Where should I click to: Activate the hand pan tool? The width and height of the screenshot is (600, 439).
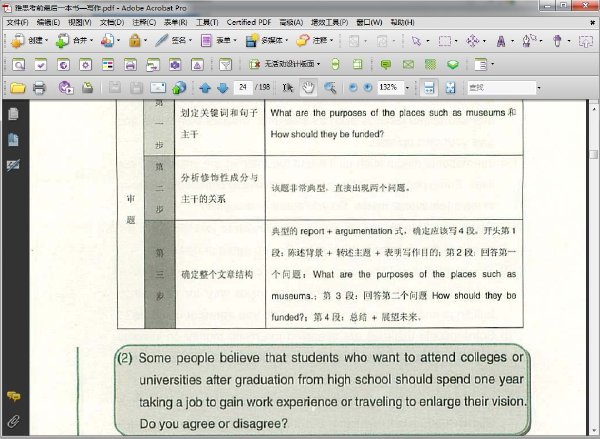(x=308, y=88)
